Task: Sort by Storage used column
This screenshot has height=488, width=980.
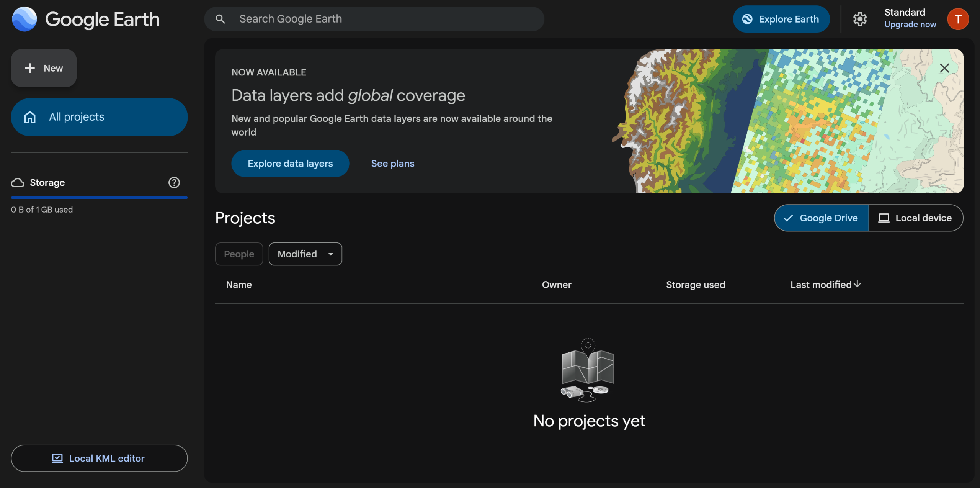Action: tap(696, 285)
